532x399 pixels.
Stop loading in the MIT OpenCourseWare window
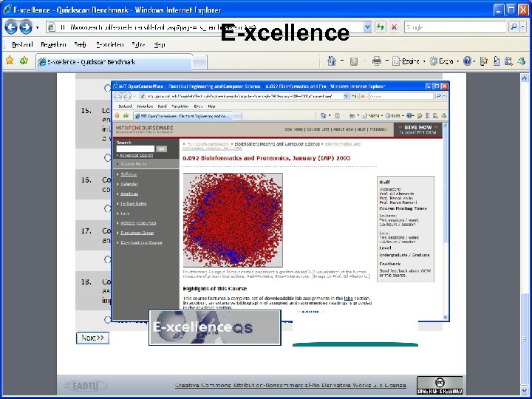click(x=362, y=96)
